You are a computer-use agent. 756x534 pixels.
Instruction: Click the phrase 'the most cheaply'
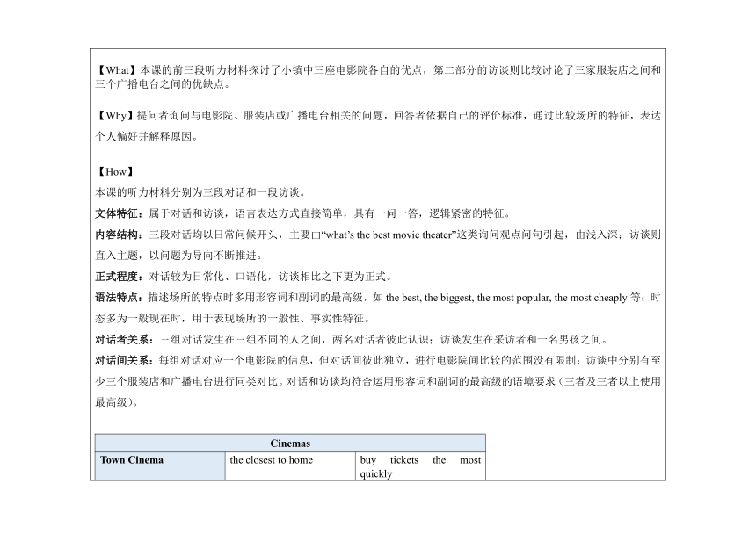click(x=591, y=298)
